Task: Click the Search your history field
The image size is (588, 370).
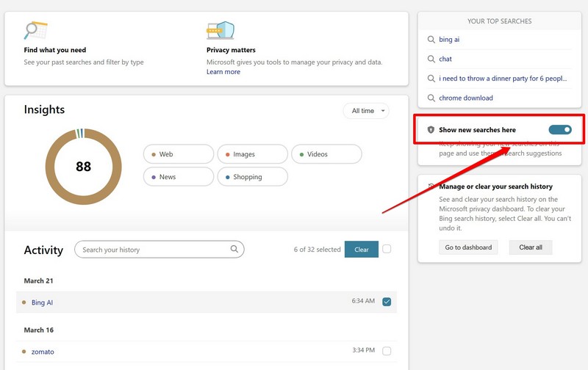Action: click(154, 250)
